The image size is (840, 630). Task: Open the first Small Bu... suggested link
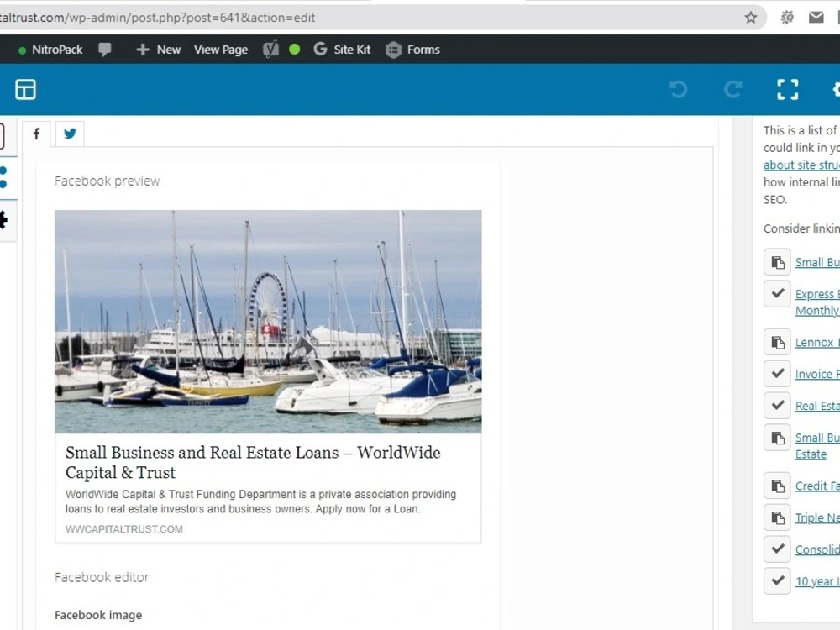tap(817, 262)
